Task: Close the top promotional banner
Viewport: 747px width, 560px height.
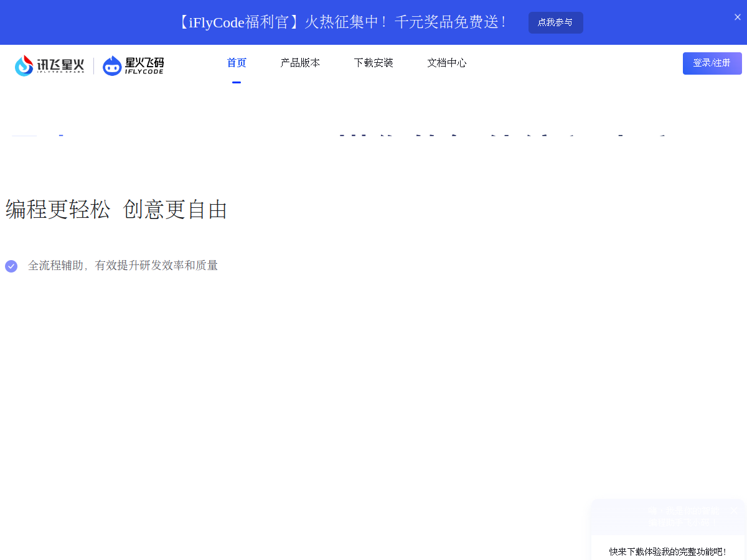Action: 737,17
